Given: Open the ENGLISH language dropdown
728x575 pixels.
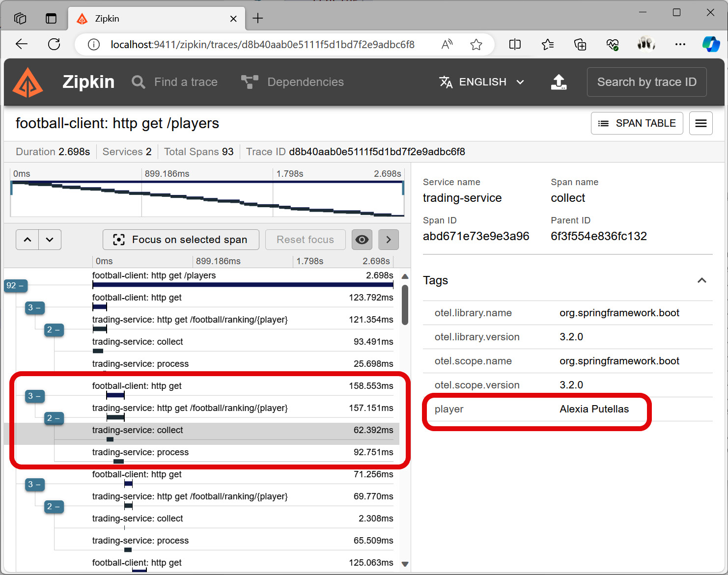Looking at the screenshot, I should 482,82.
